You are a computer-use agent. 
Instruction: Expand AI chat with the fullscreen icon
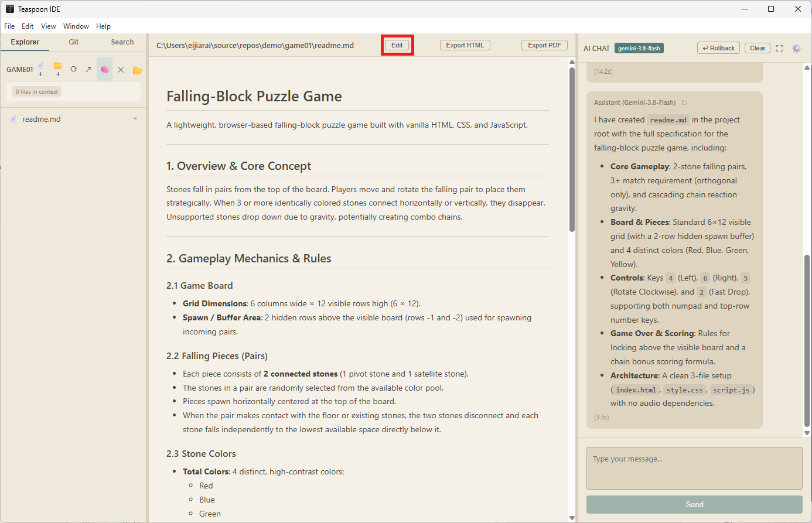coord(779,49)
